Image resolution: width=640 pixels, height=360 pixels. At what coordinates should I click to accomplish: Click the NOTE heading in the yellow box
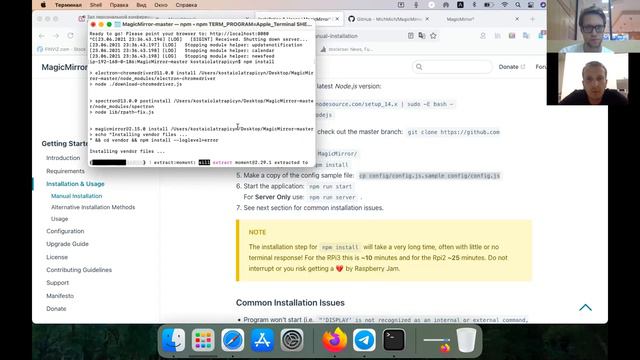pos(257,232)
